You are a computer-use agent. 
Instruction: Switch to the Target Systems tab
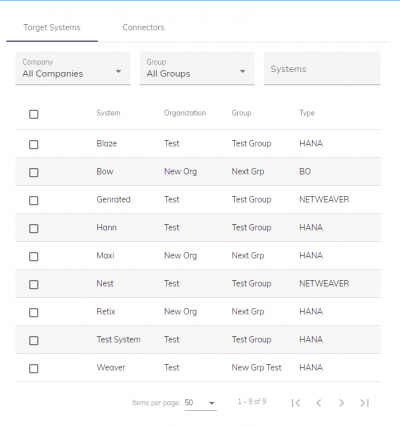(x=52, y=28)
